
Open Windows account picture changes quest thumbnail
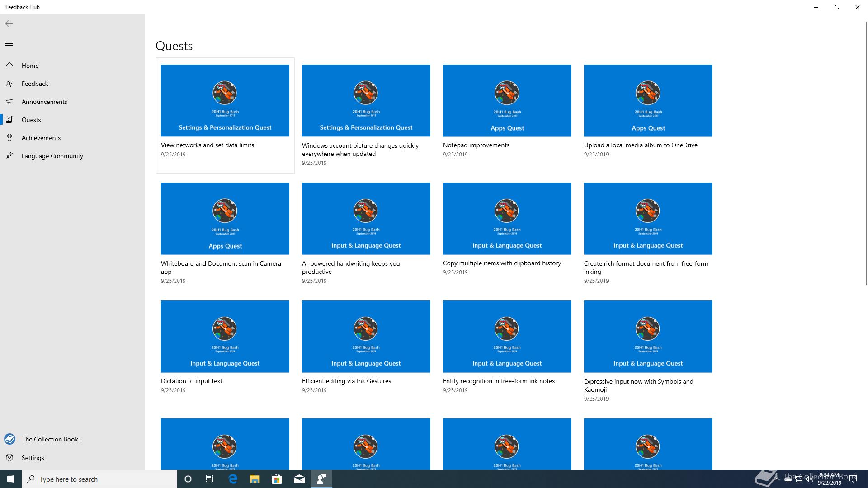(x=366, y=100)
